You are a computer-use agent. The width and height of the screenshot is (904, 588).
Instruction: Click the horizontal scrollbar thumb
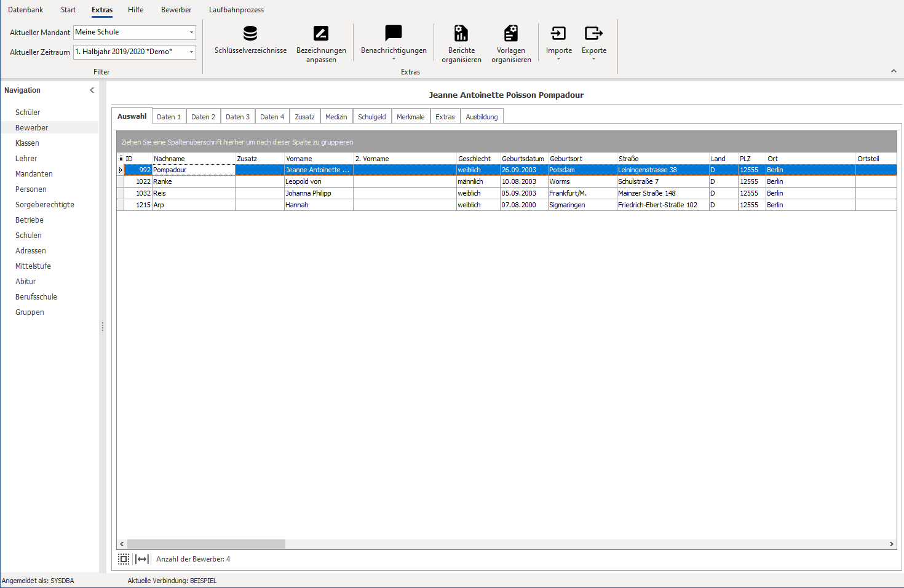[206, 544]
